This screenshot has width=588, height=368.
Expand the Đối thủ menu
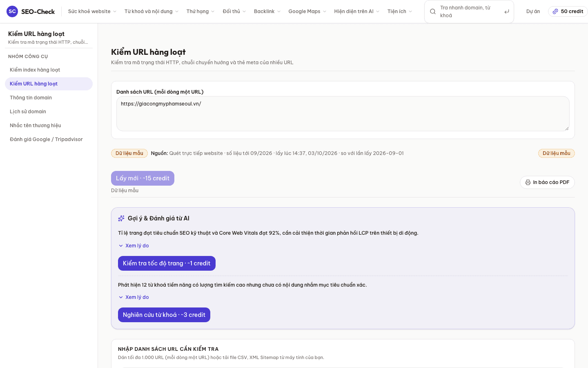click(x=234, y=11)
